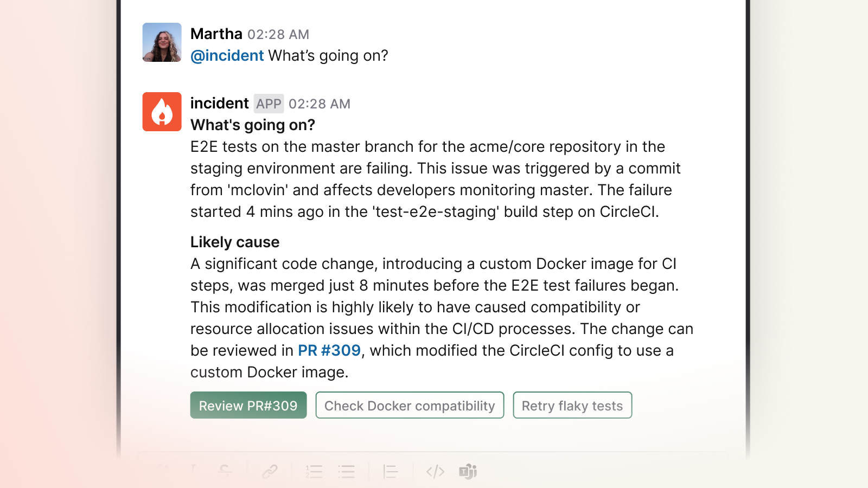This screenshot has width=868, height=488.
Task: Click the incident reply's 02:28 AM timestamp
Action: (320, 104)
